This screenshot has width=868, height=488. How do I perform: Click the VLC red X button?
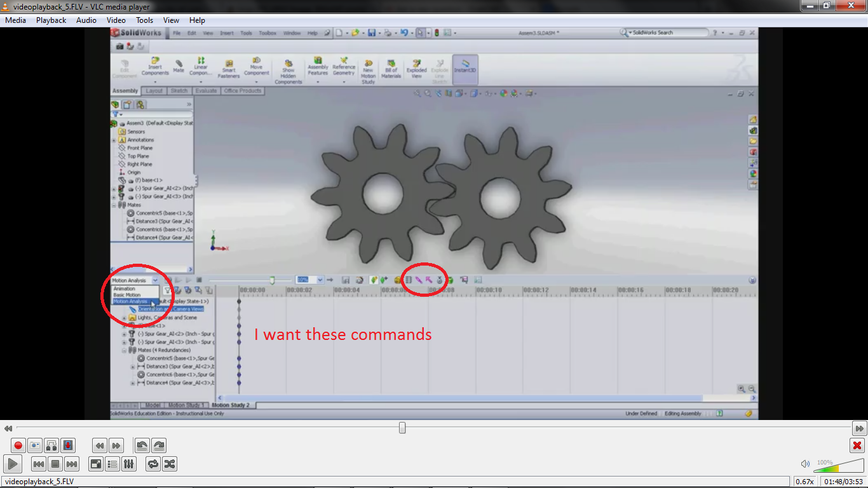click(857, 445)
